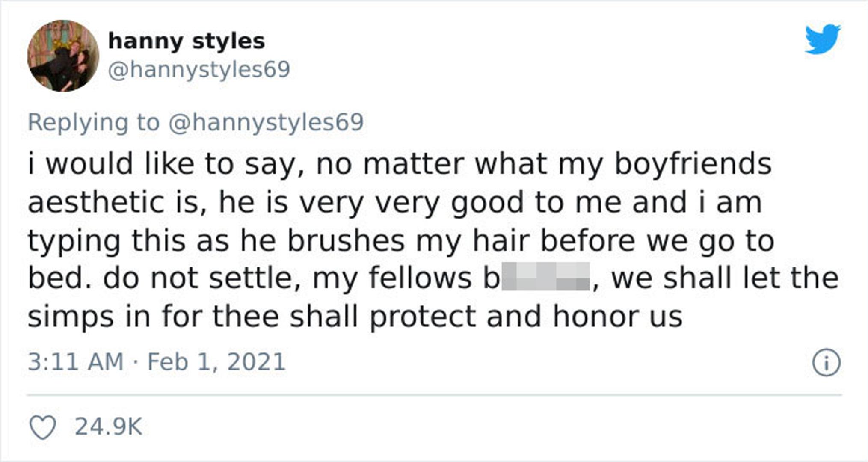Click the word "brushes" in the tweet
Viewport: 868px width, 462px height.
(346, 240)
